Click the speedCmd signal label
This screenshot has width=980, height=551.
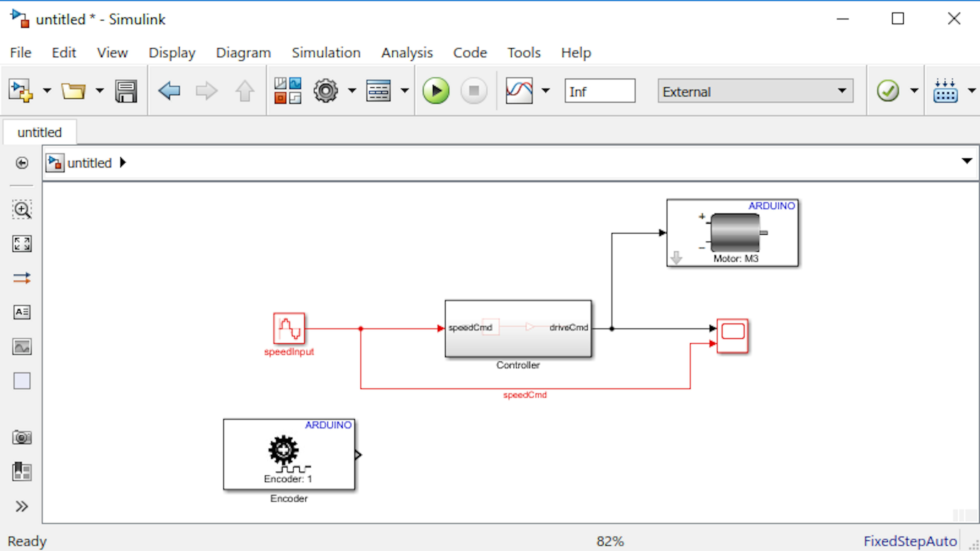[525, 395]
